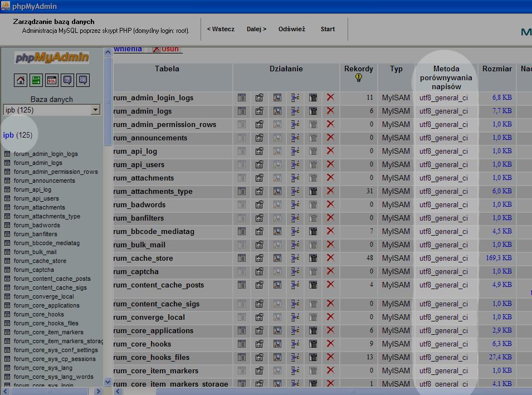Screen dimensions: 532x395
Task: Empty rum_bbcode_mediatag using the trash icon
Action: (x=313, y=231)
